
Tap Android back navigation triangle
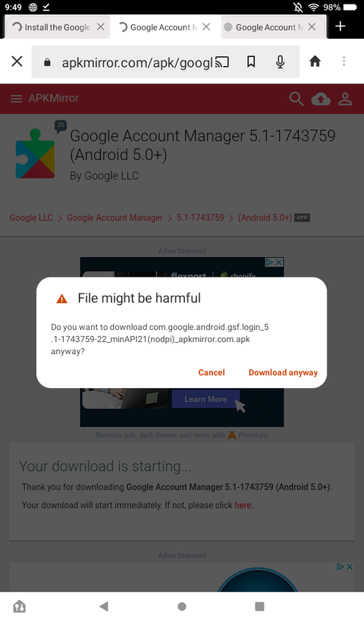point(104,606)
